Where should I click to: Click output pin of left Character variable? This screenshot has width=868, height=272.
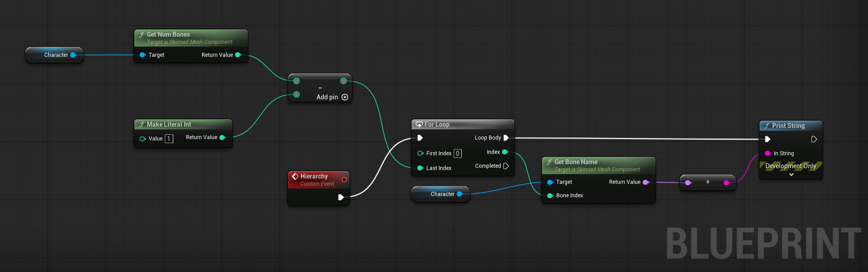pos(73,55)
